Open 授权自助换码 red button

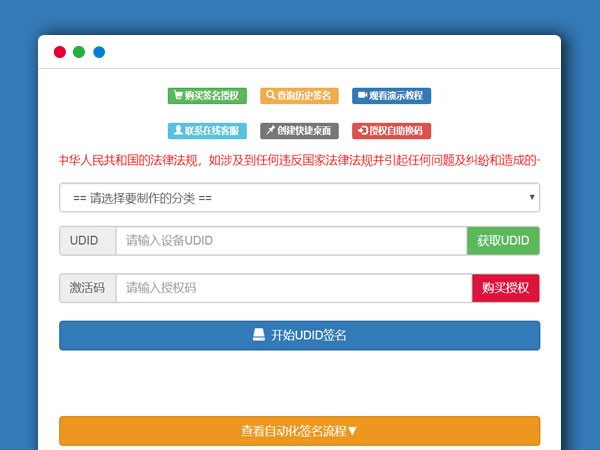click(x=391, y=130)
